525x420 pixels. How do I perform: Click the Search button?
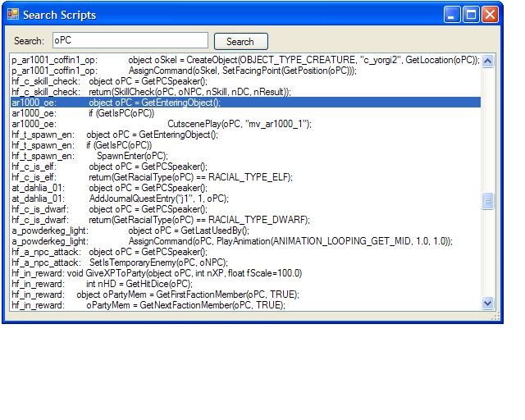[x=240, y=41]
